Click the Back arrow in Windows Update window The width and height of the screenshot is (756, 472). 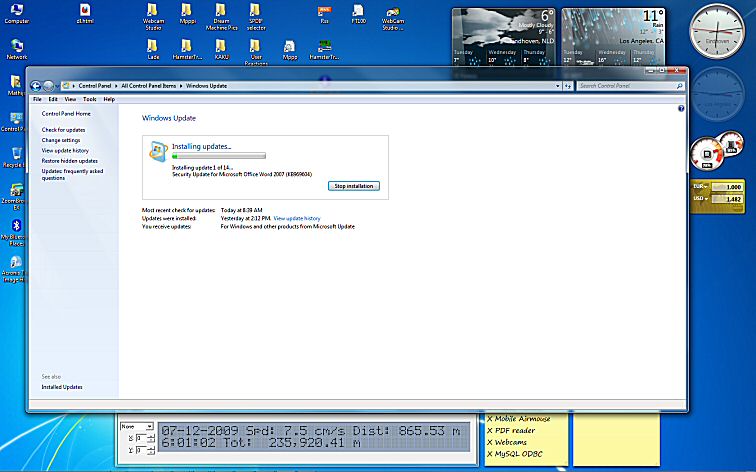point(35,86)
